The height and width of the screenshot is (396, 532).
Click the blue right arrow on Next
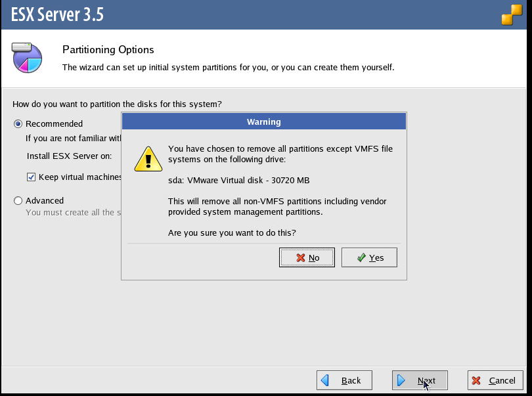click(401, 380)
